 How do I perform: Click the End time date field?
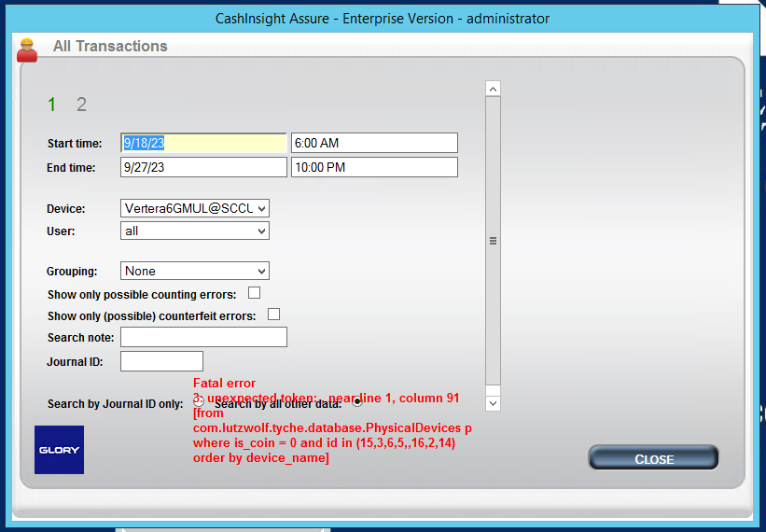click(203, 167)
